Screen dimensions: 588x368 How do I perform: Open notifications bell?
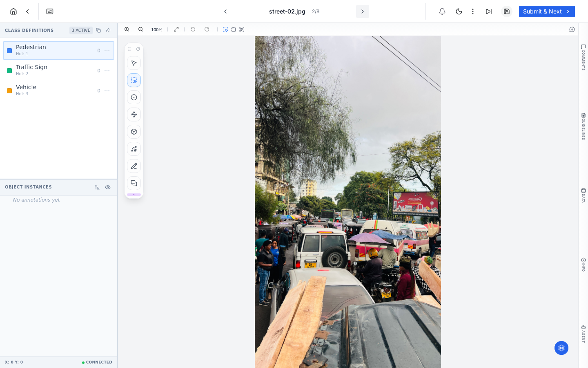pos(442,11)
